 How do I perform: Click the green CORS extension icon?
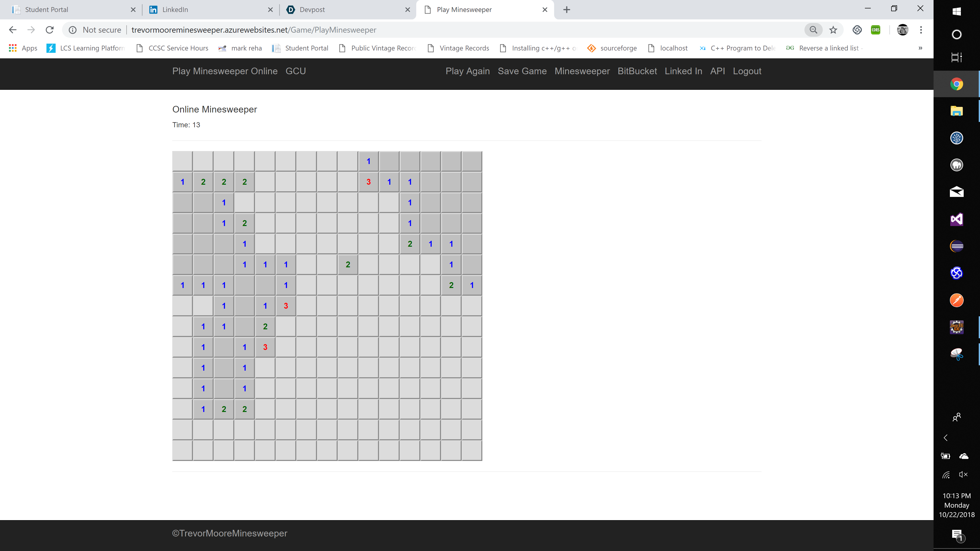point(875,30)
